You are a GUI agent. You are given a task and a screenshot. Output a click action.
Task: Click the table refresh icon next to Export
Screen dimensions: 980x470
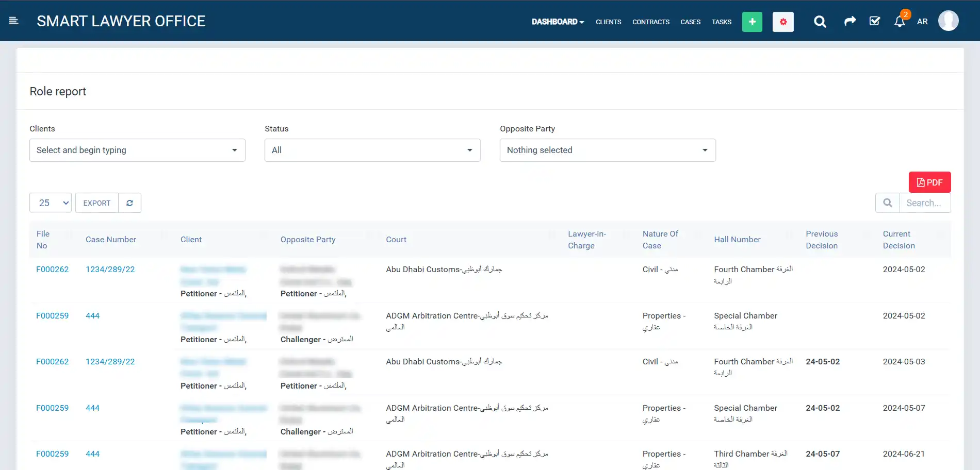pyautogui.click(x=129, y=203)
